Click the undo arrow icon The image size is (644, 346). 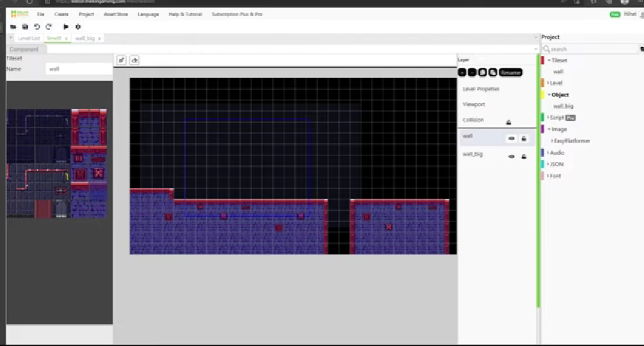tap(37, 27)
